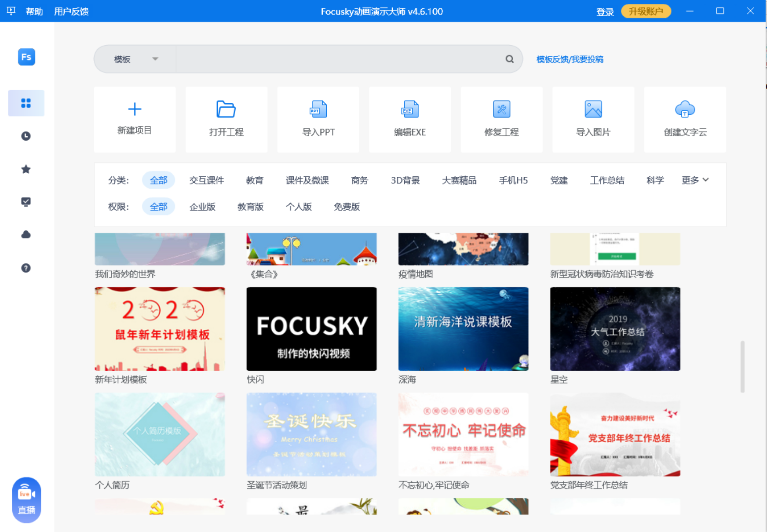Screen dimensions: 767x532
Task: Import images via 导入图片
Action: pos(593,120)
